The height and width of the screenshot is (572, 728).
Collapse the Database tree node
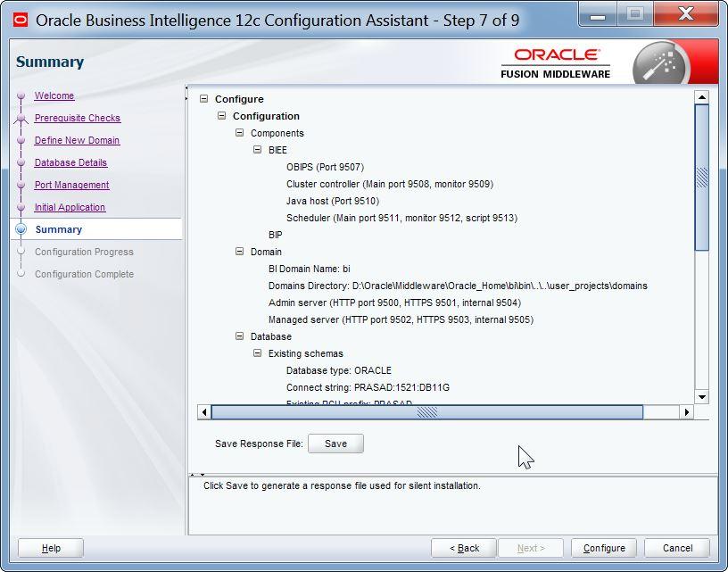click(x=240, y=336)
